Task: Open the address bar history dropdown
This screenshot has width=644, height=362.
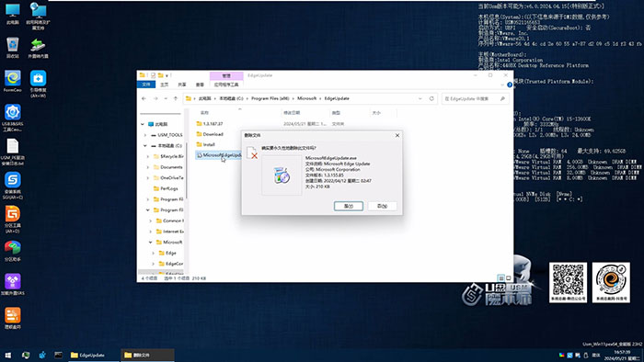Action: pos(420,98)
